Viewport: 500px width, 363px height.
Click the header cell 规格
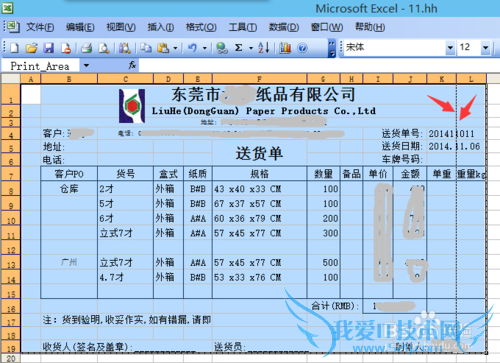click(x=259, y=174)
